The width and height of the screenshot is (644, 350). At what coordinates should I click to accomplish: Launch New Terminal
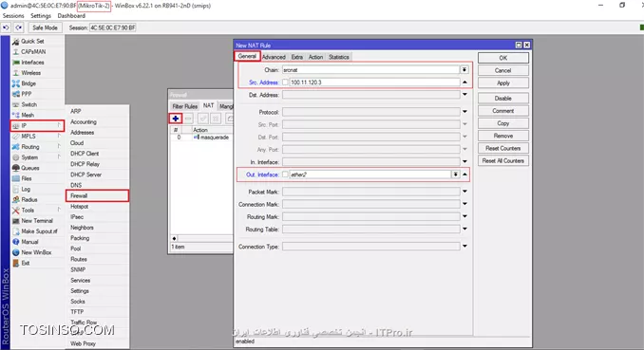coord(36,221)
